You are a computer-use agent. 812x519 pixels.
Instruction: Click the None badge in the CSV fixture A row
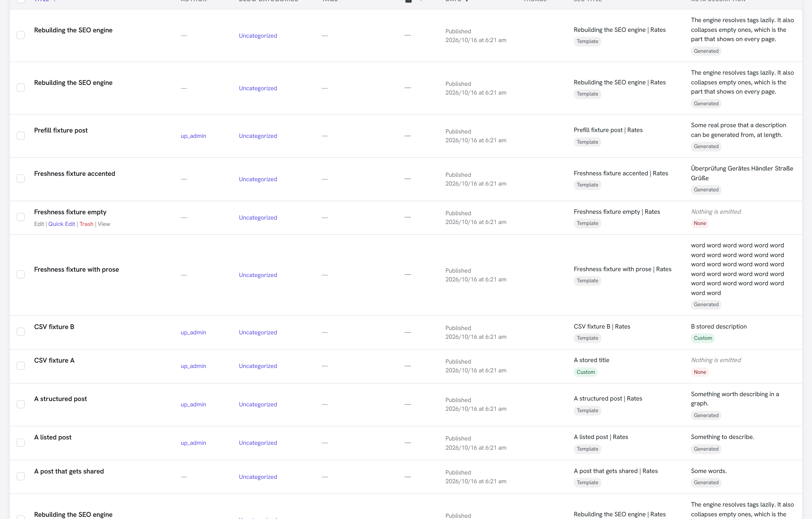tap(700, 372)
